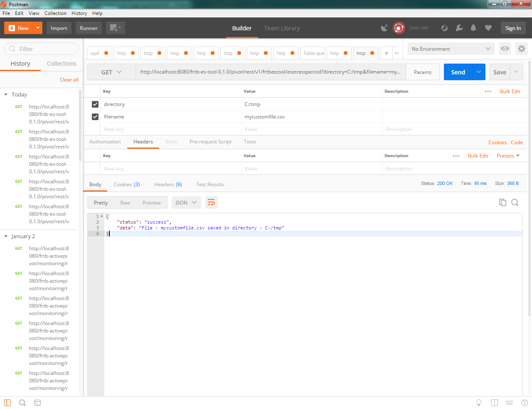Toggle line wrap in response body
The height and width of the screenshot is (409, 532).
tap(212, 202)
